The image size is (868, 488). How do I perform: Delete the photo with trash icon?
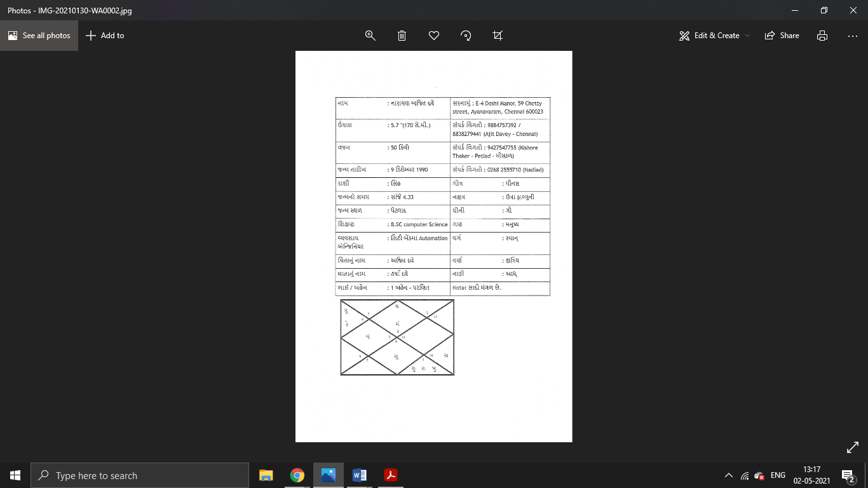[x=402, y=36]
